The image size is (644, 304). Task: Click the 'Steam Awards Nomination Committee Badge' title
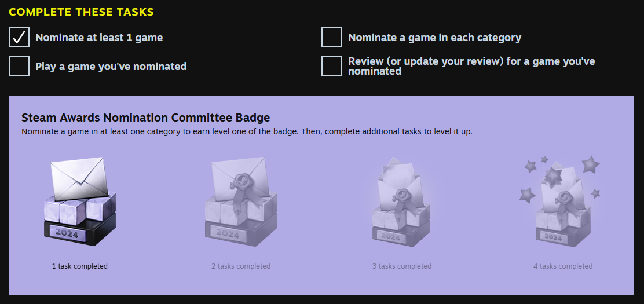click(x=145, y=118)
